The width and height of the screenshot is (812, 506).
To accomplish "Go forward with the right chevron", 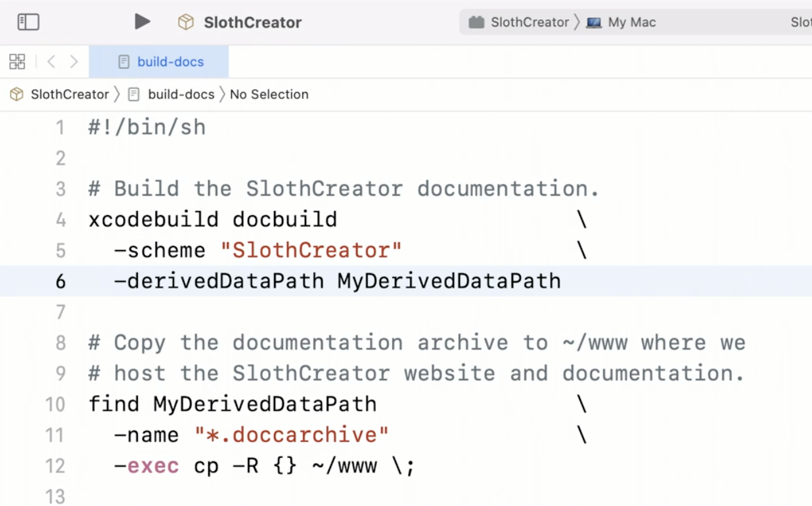I will (x=74, y=62).
